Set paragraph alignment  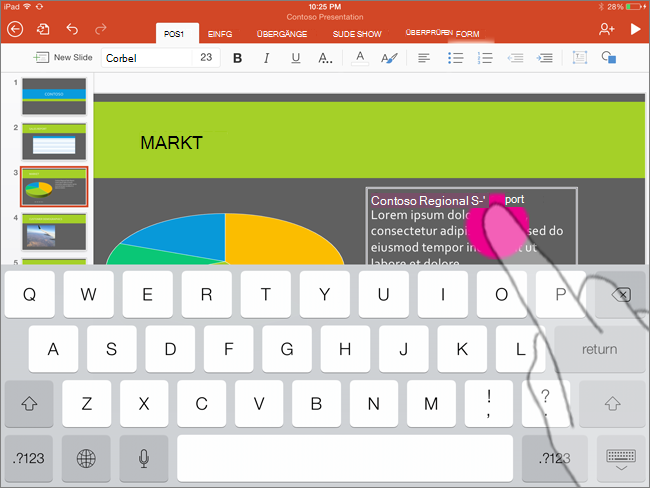tap(424, 58)
